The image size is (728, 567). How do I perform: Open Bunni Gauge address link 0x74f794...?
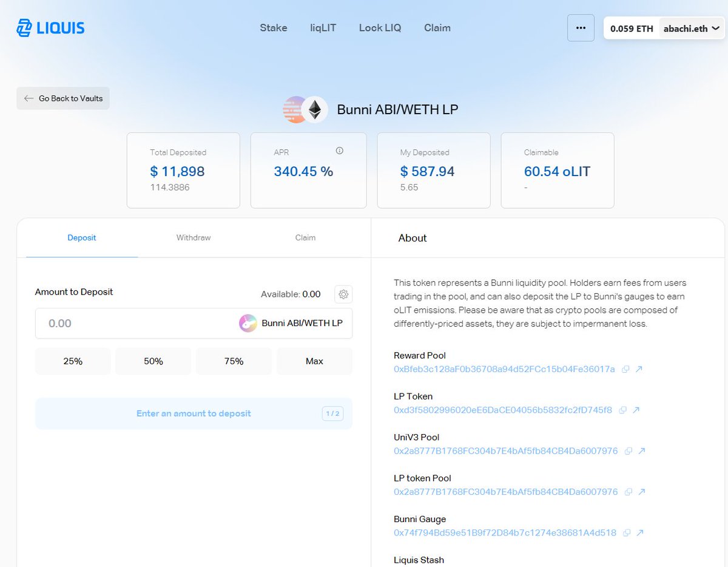(505, 533)
